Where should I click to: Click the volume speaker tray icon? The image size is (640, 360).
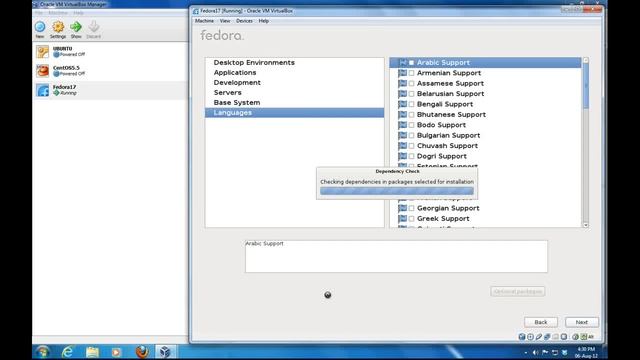click(x=535, y=352)
